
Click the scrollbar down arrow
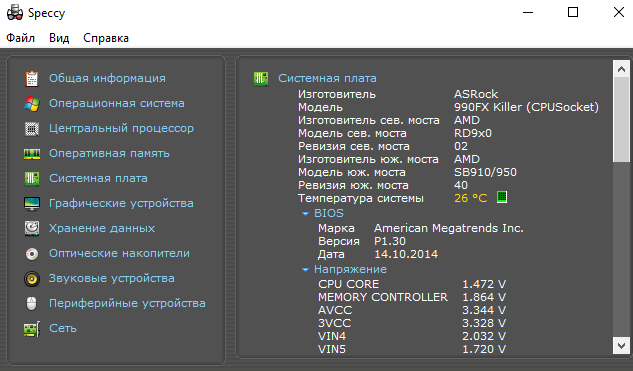click(x=621, y=346)
